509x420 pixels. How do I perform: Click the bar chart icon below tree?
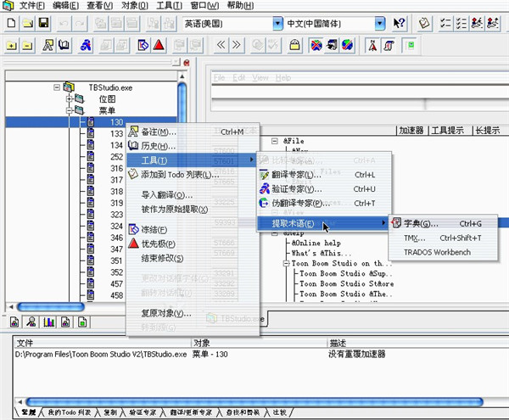48,322
